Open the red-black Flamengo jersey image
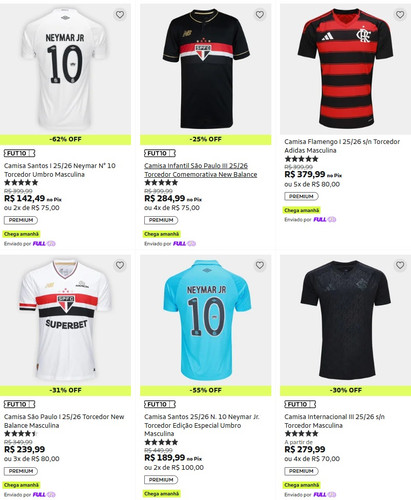 pos(345,69)
